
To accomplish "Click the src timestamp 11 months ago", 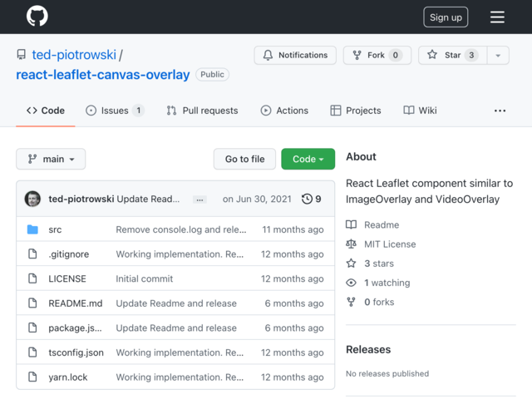I will tap(293, 229).
